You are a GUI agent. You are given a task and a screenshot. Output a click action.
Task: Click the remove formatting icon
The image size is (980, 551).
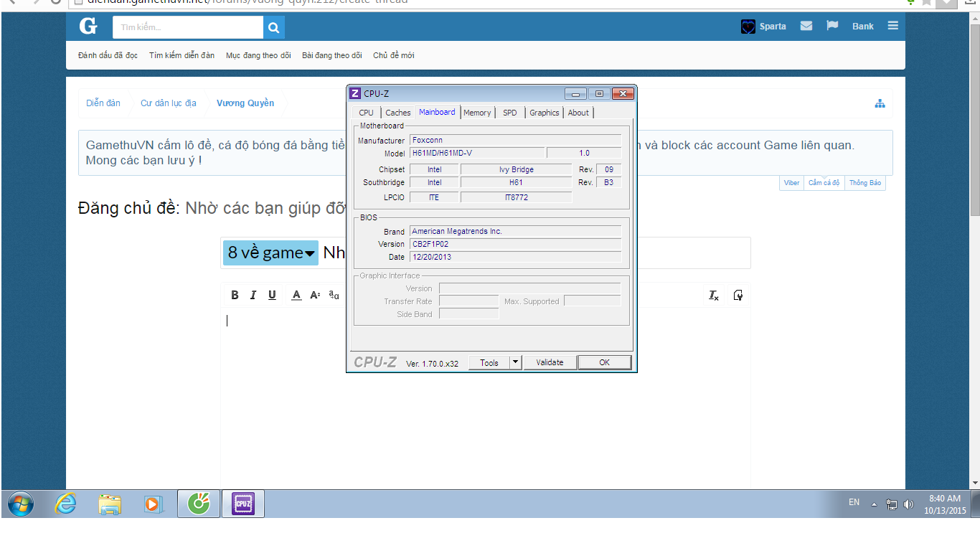point(714,296)
